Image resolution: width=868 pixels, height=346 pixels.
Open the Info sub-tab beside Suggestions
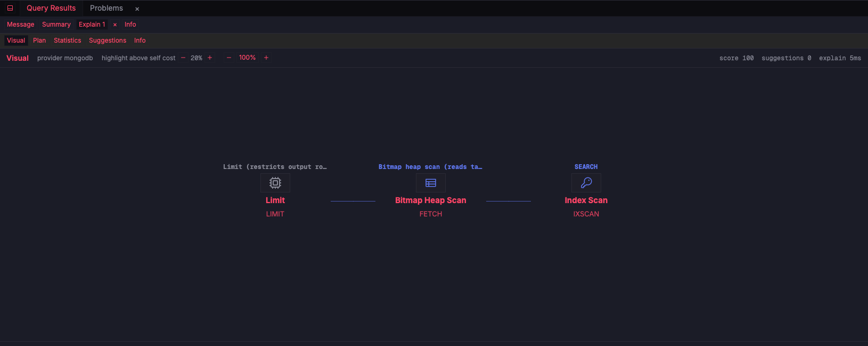coord(140,41)
